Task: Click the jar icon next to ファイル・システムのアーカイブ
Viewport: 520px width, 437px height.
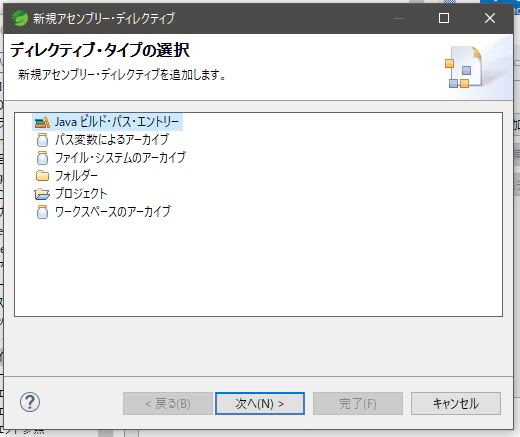Action: 42,158
